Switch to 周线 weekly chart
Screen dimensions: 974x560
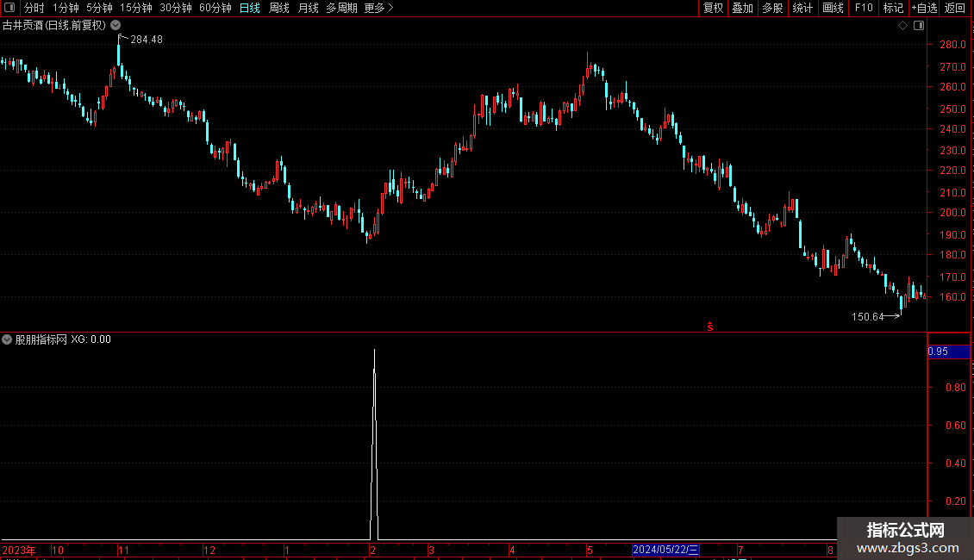(x=279, y=8)
